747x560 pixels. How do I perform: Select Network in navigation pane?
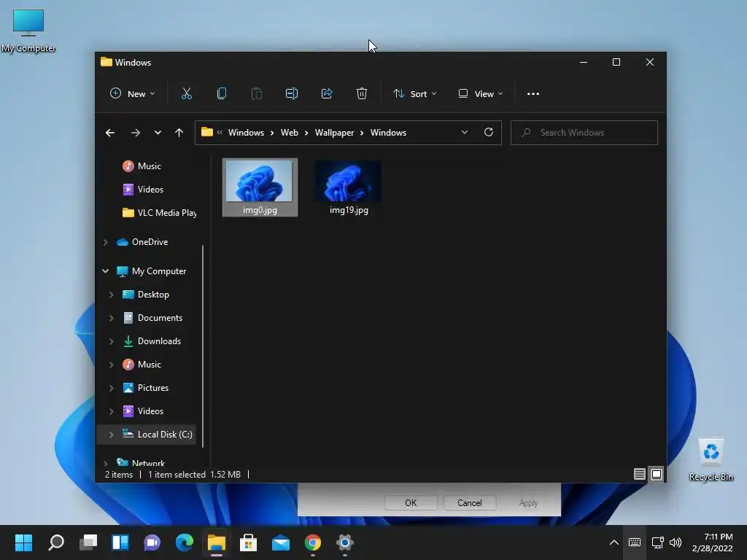click(x=148, y=463)
